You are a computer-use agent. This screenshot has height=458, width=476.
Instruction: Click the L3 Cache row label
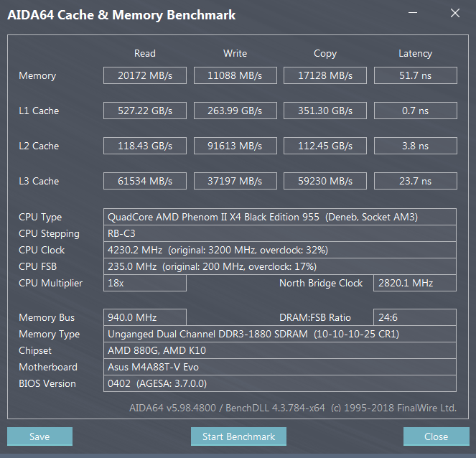[x=39, y=181]
